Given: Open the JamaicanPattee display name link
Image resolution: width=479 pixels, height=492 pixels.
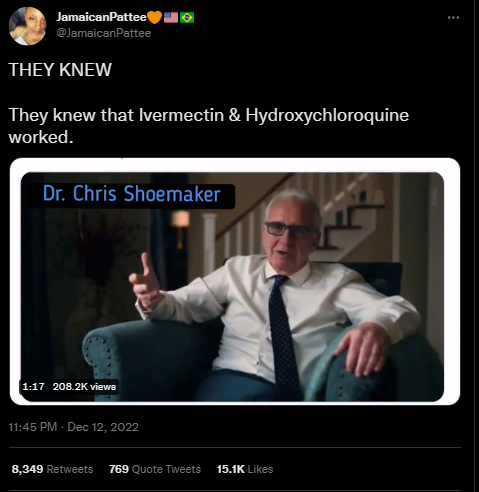Looking at the screenshot, I should pyautogui.click(x=101, y=17).
